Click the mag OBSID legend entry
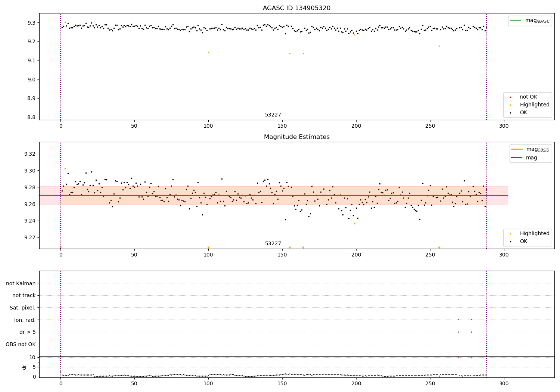Viewport: 560px width, 392px height. (x=531, y=149)
